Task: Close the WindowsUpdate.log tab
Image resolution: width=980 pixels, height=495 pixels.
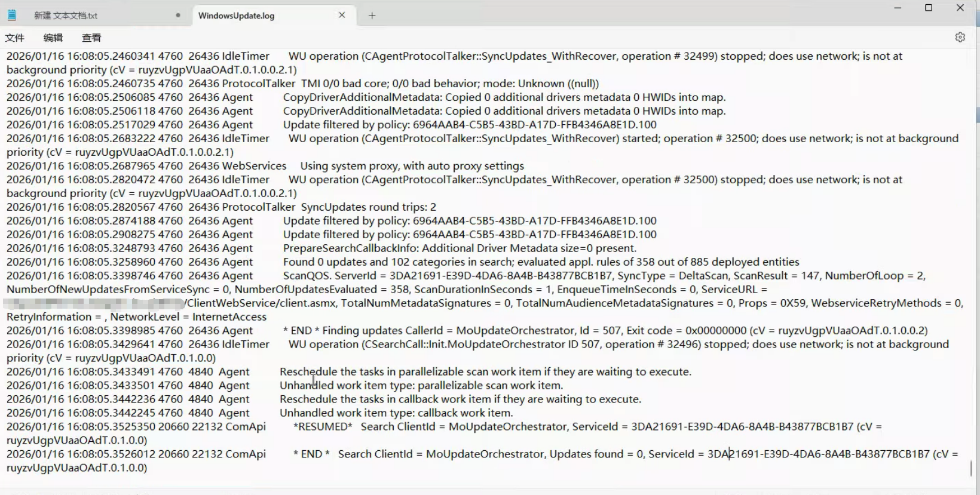Action: click(x=342, y=16)
